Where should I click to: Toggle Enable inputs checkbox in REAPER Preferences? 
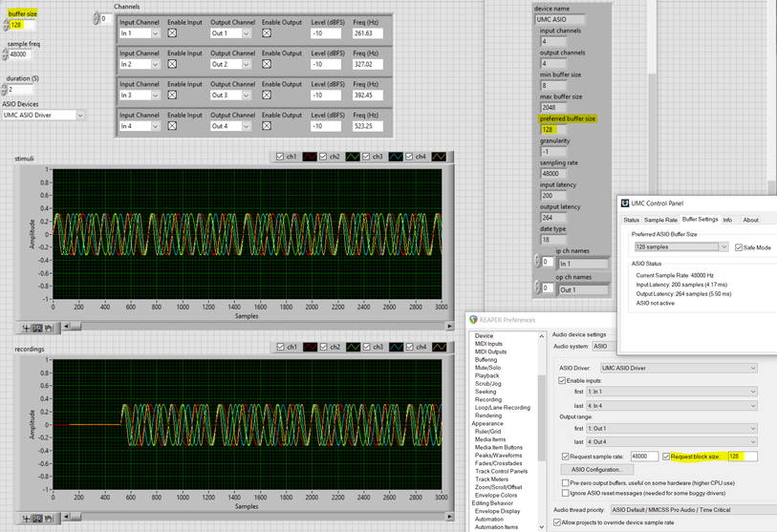click(562, 380)
